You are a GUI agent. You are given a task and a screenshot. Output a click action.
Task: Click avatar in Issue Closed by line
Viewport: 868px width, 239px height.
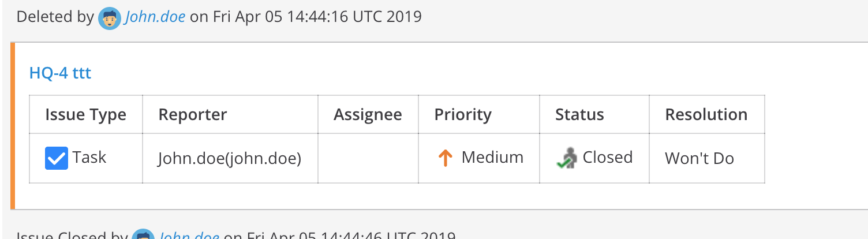coord(143,236)
